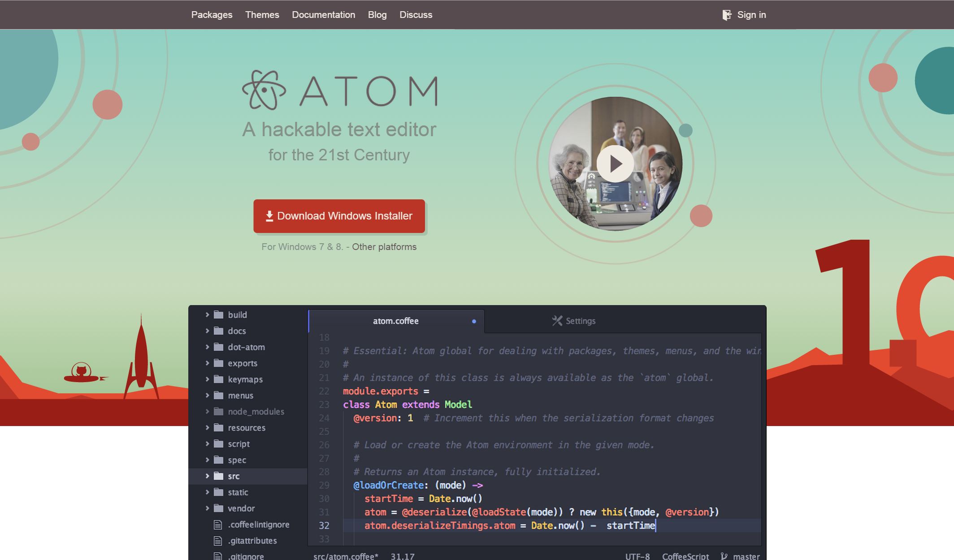Click the keymaps folder icon
Viewport: 954px width, 560px height.
pyautogui.click(x=218, y=379)
